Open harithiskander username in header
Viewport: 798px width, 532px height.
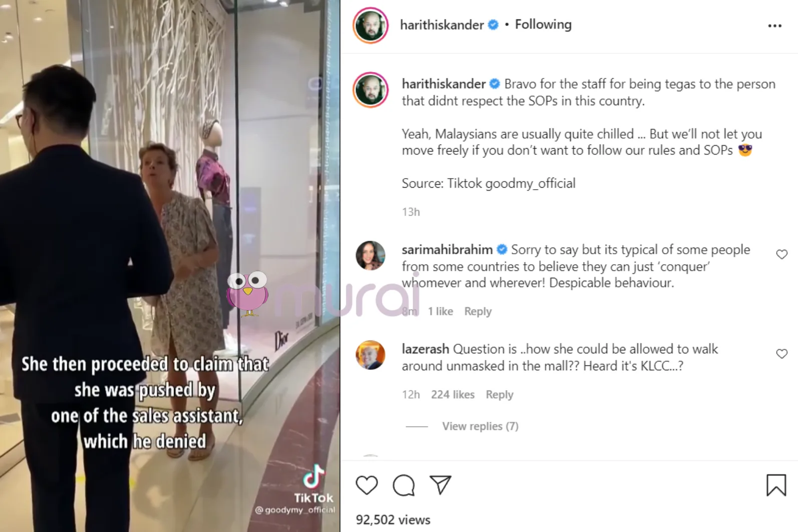pos(442,25)
